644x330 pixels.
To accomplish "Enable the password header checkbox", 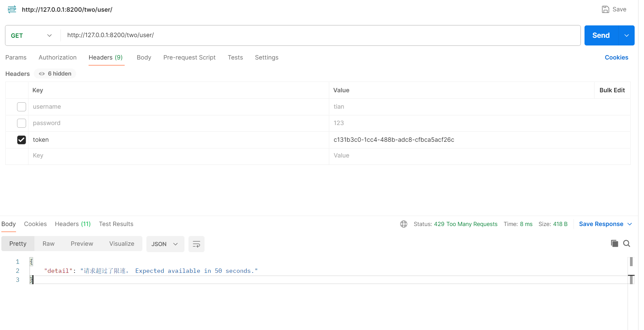I will pos(21,123).
